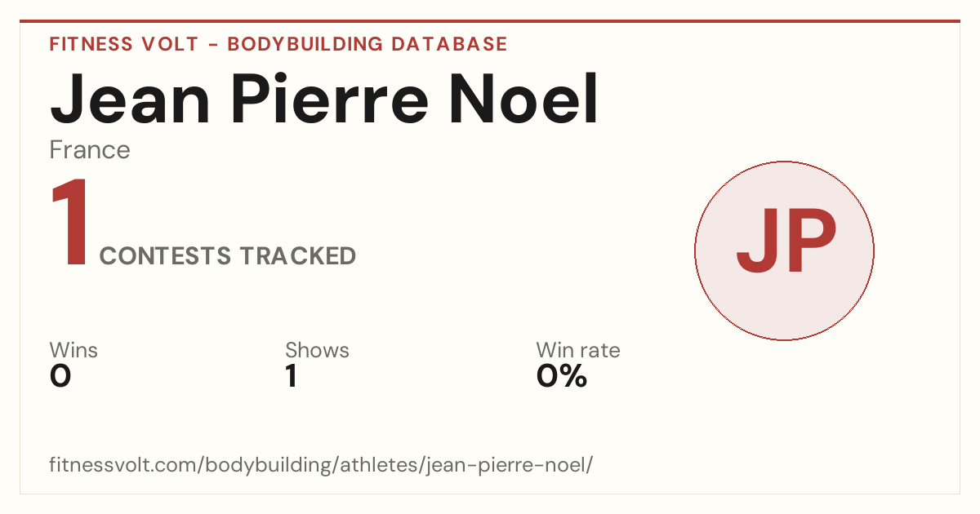
Task: Click the letter P inside the avatar
Action: tap(811, 241)
